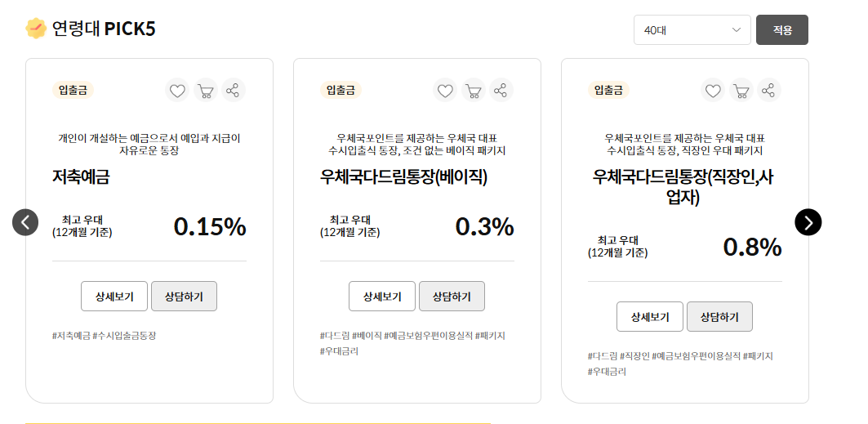
Task: Click the 0.8% rate value
Action: (x=752, y=248)
